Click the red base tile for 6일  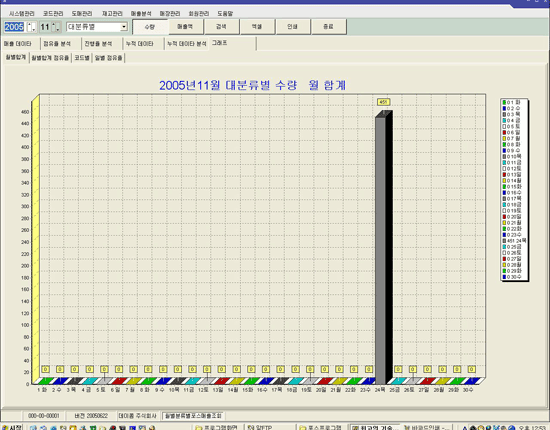(x=119, y=381)
